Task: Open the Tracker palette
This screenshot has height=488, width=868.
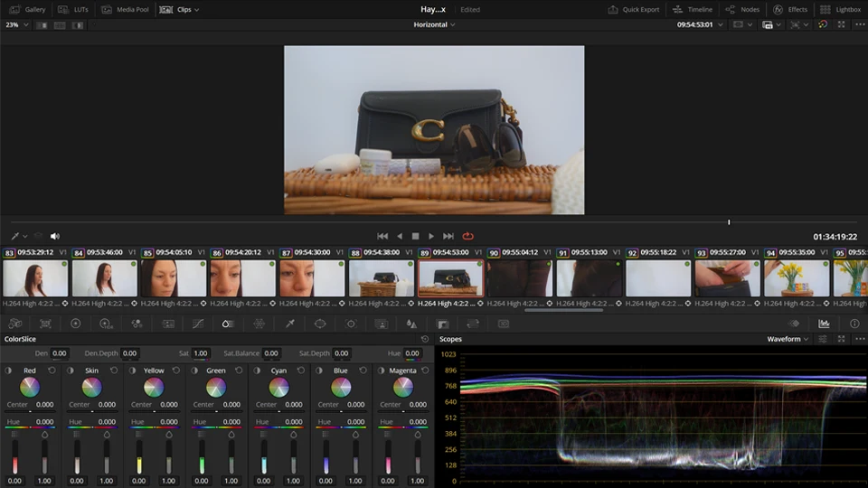Action: pyautogui.click(x=351, y=324)
